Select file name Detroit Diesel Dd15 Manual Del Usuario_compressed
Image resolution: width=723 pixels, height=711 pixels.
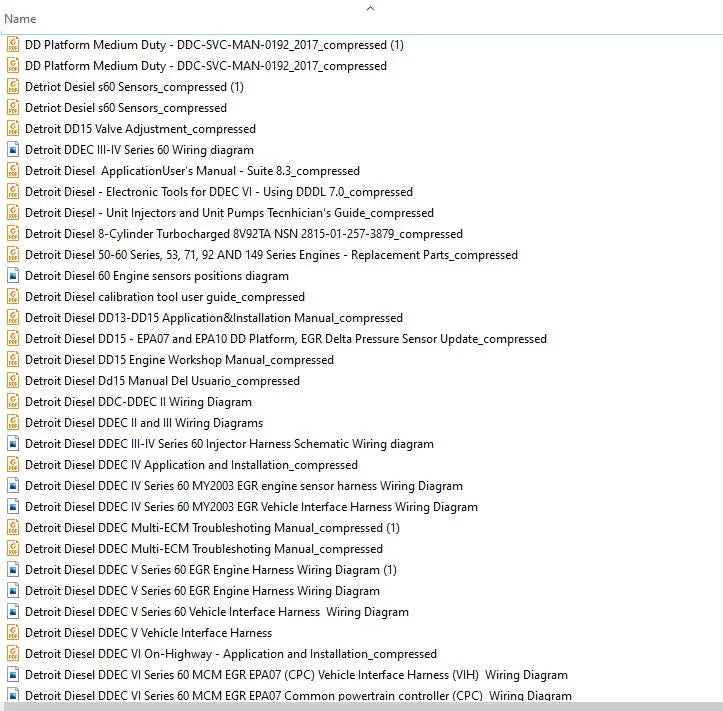point(162,381)
